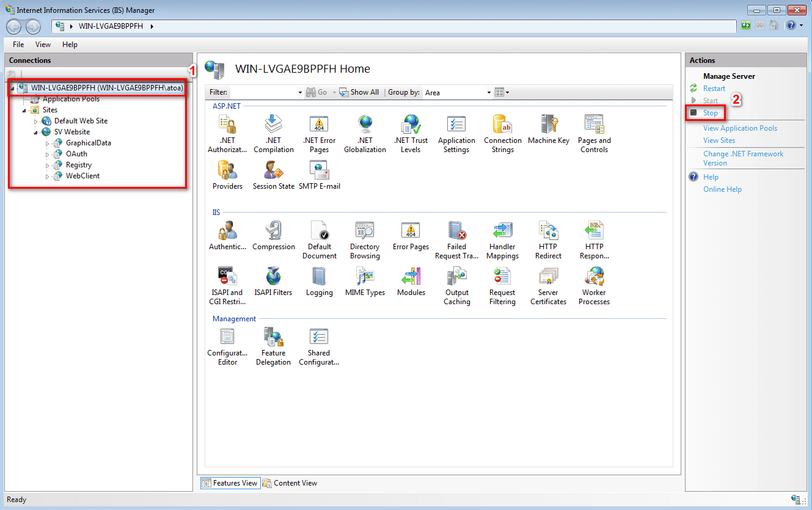Open the Handler Mappings feature
Screen dimensions: 812x510
click(x=502, y=232)
